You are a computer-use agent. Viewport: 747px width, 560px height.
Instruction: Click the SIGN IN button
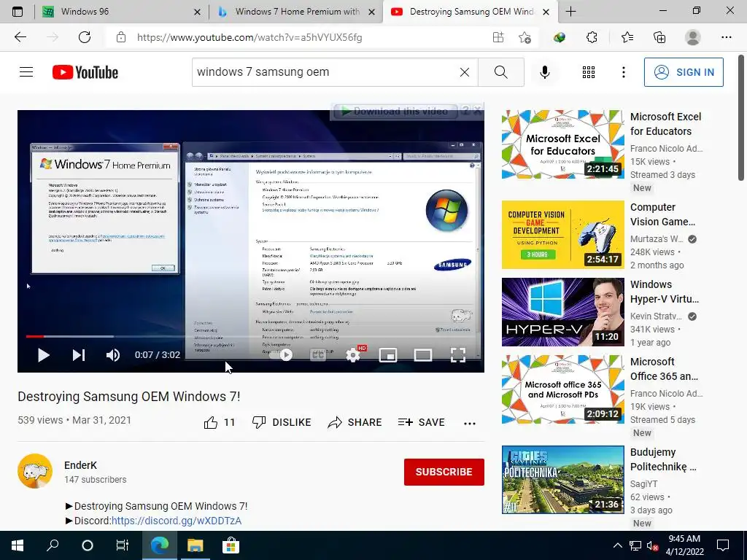coord(684,72)
